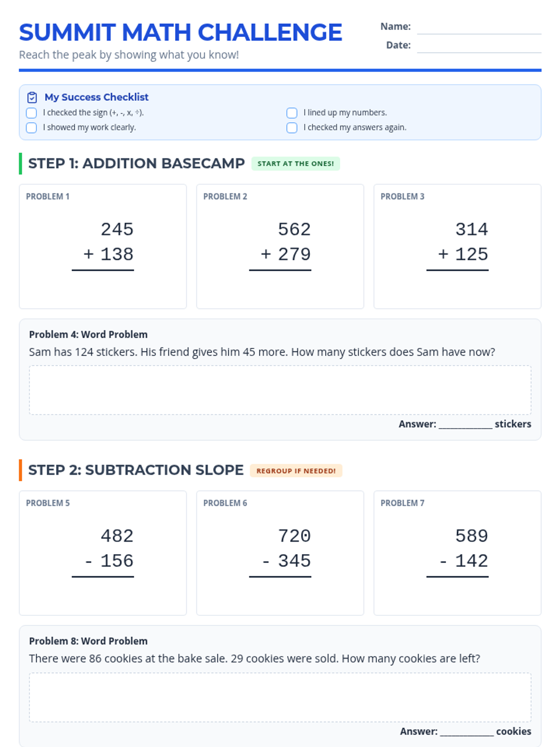The image size is (560, 747).
Task: Click the Problem 8 dashed work area
Action: [280, 698]
